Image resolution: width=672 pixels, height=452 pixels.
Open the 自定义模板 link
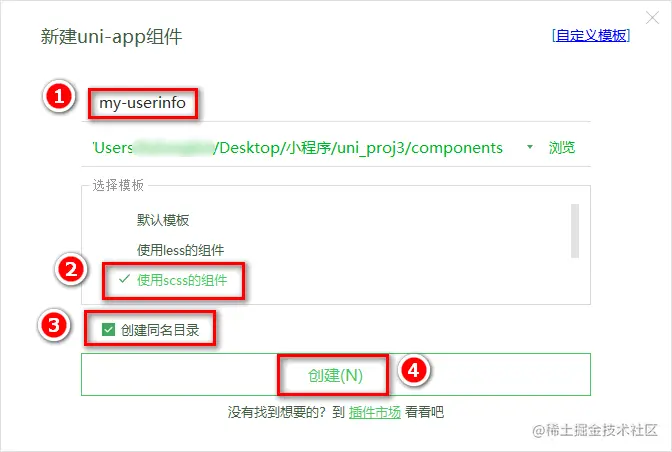[x=591, y=35]
